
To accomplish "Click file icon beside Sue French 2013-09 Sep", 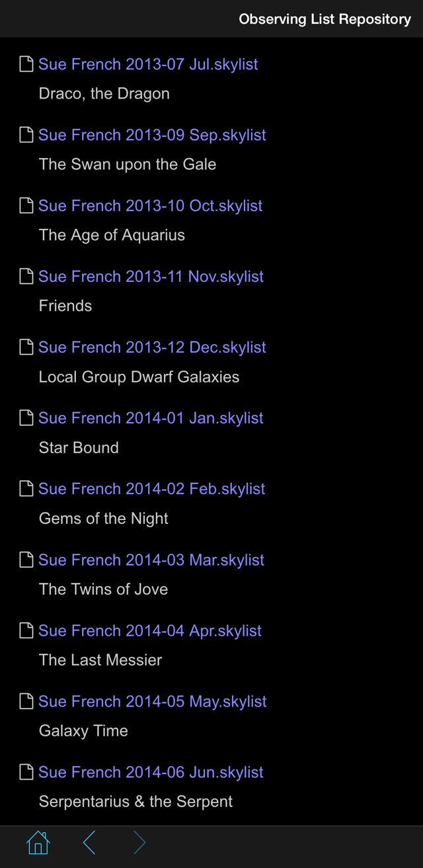I will click(26, 135).
